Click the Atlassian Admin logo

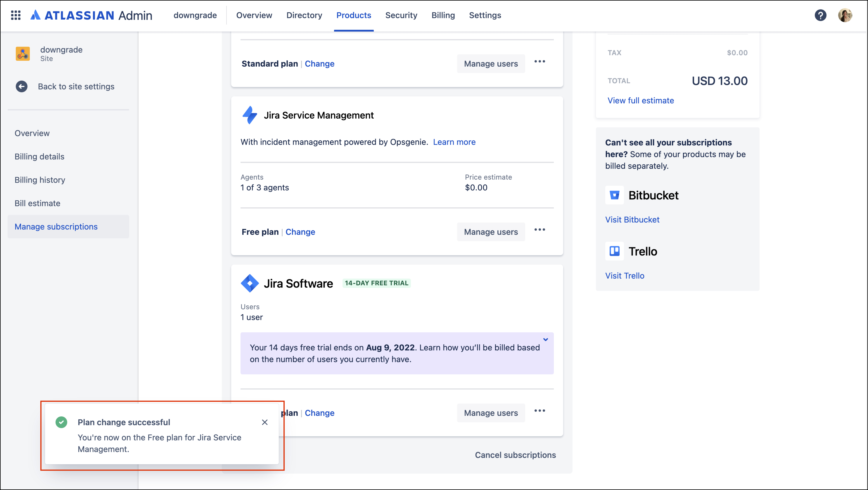pos(91,15)
